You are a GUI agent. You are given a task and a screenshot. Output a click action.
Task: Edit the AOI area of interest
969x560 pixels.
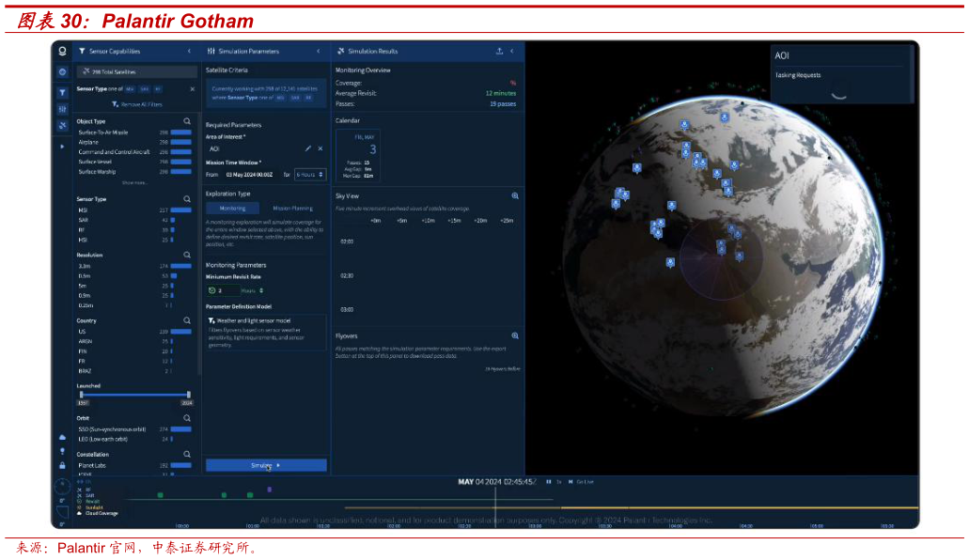click(307, 148)
